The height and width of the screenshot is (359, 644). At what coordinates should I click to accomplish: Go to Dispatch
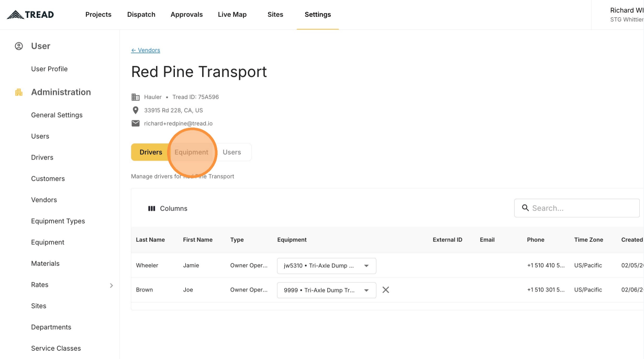pyautogui.click(x=141, y=15)
